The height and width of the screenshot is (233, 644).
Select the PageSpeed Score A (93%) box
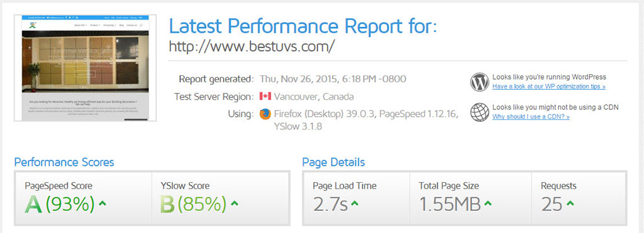pyautogui.click(x=84, y=198)
